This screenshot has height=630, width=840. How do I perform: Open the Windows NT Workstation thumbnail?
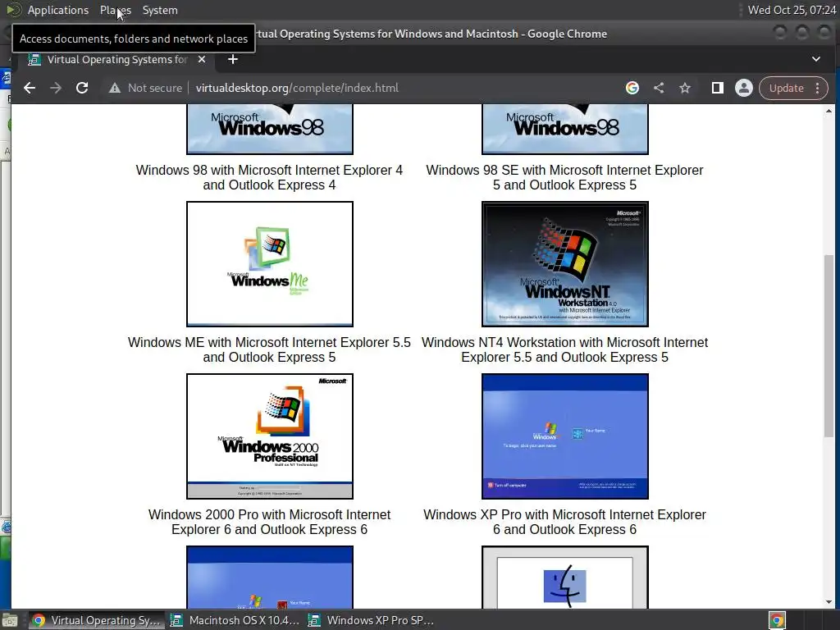(x=564, y=264)
